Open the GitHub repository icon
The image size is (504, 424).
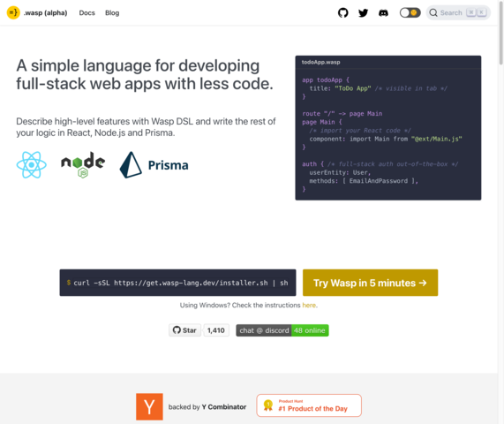(343, 13)
